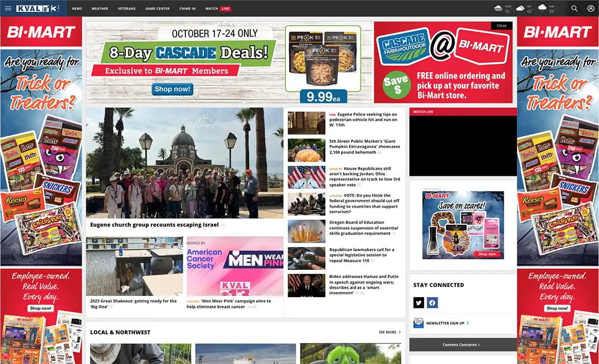The image size is (599, 364).
Task: Click the Jim Jordan story thumbnail
Action: [x=307, y=177]
